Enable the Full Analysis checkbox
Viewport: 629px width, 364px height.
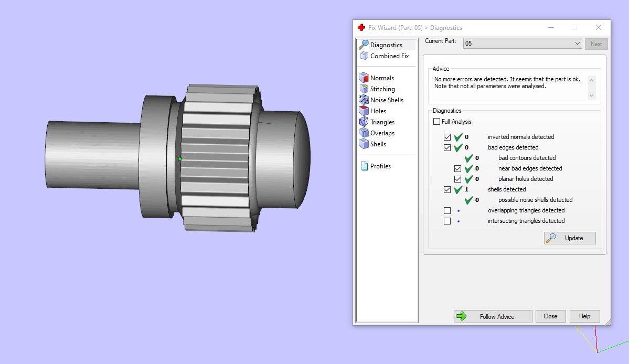pyautogui.click(x=437, y=122)
